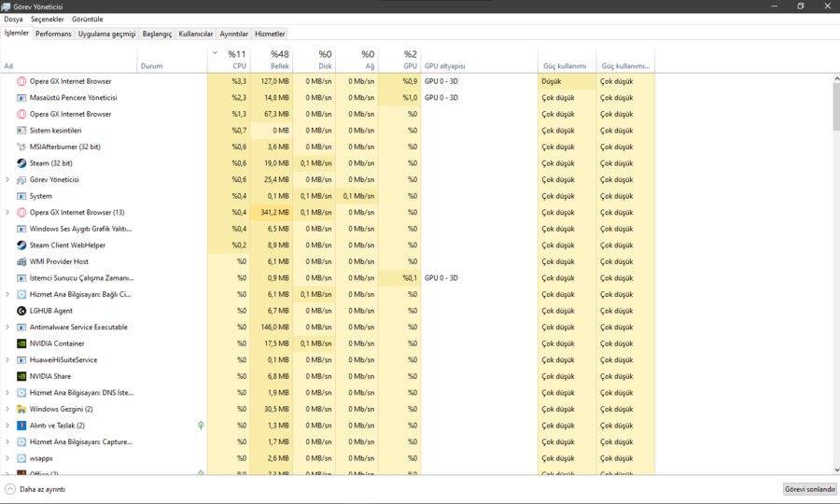Click the Steam Client WebHelper icon
This screenshot has height=504, width=840.
point(21,245)
